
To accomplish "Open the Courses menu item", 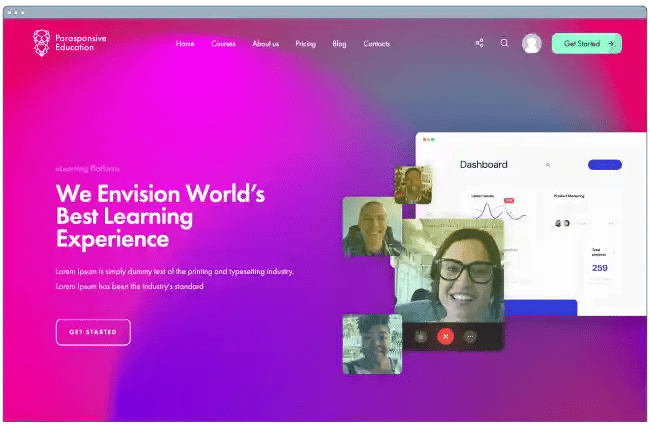I will point(223,44).
